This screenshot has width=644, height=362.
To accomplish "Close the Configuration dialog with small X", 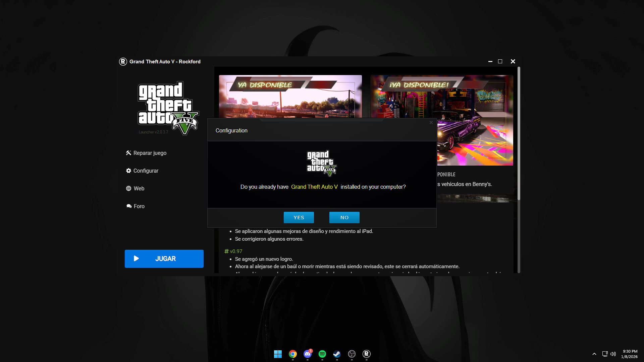I will click(431, 123).
